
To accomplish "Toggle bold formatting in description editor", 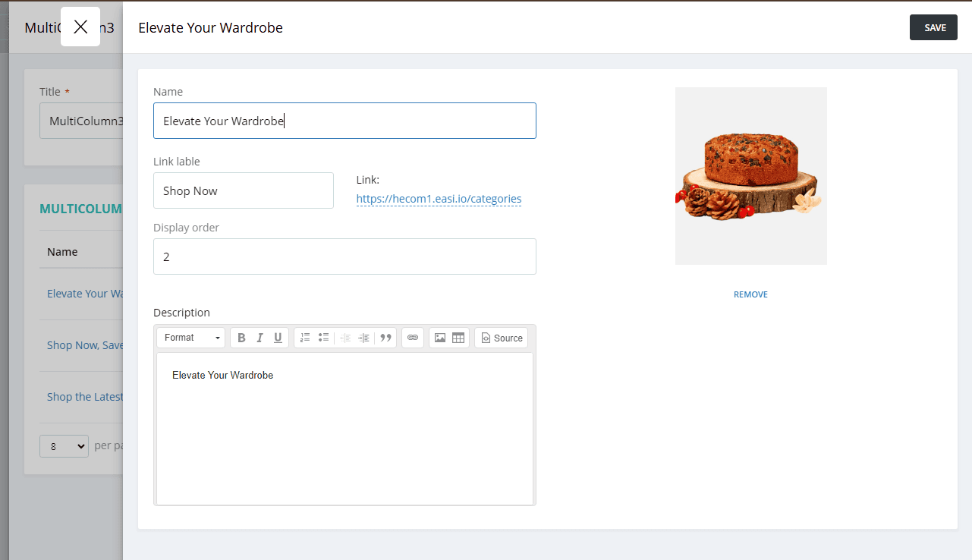I will tap(241, 338).
